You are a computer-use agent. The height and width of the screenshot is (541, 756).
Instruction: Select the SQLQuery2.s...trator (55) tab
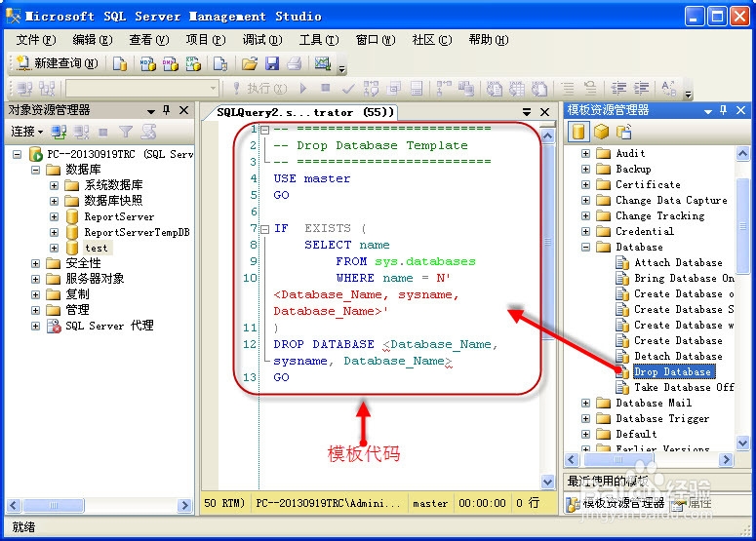tap(304, 112)
